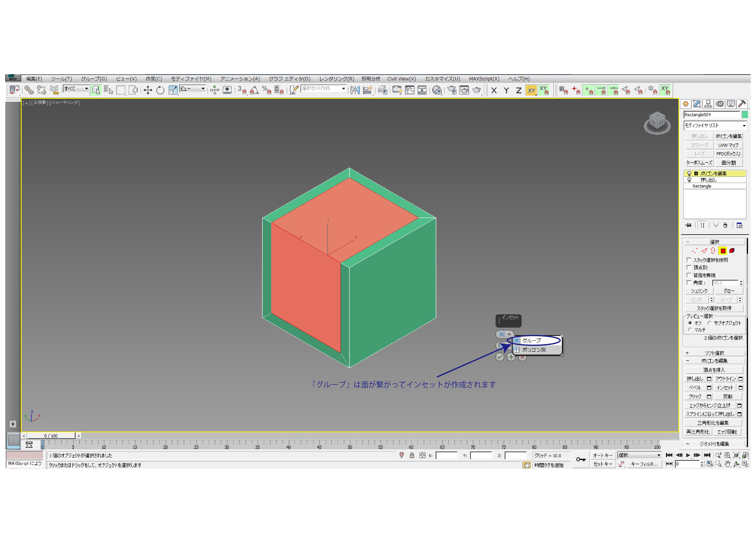Click the green object color swatch
This screenshot has width=756, height=538.
[x=745, y=115]
